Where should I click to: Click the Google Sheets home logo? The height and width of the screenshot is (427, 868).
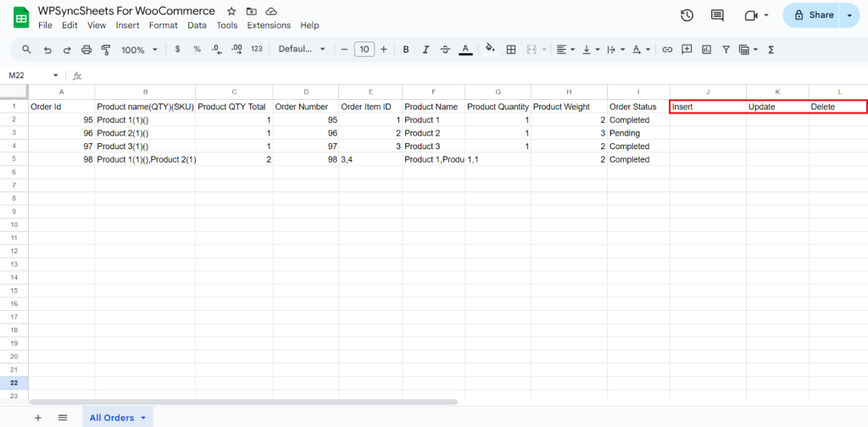click(21, 19)
